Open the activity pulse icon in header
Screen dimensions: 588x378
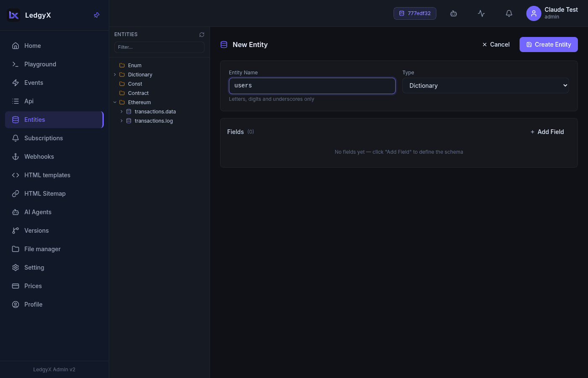click(481, 13)
